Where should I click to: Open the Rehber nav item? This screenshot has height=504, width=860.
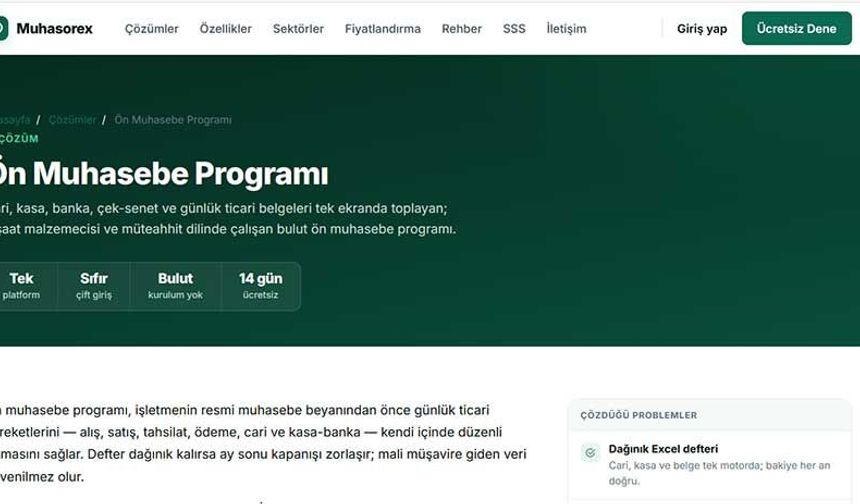(462, 29)
